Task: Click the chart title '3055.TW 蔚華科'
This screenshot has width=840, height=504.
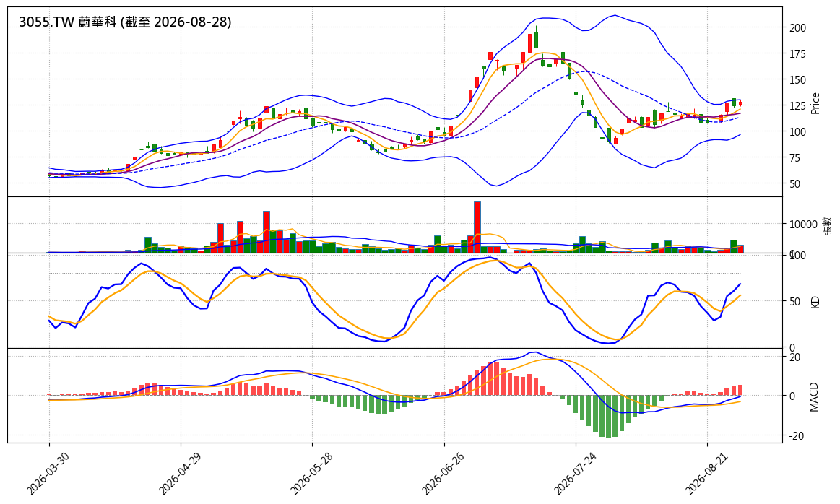Action: click(x=68, y=22)
